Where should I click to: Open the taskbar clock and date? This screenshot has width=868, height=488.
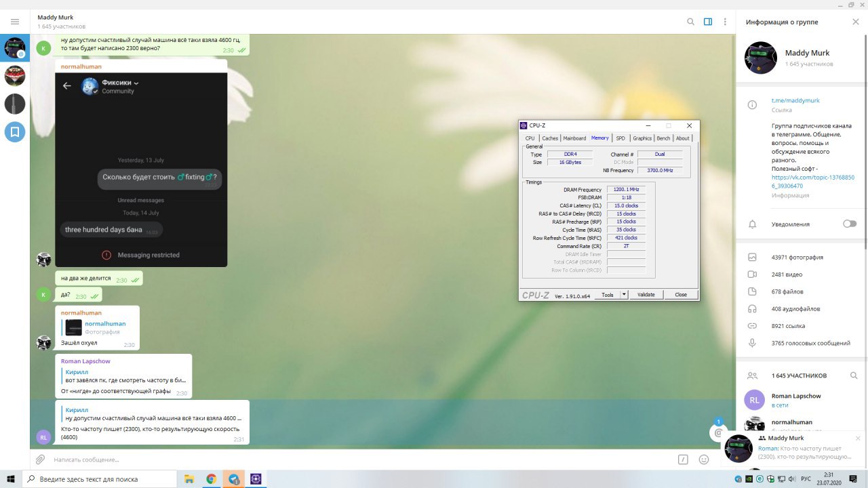pos(829,479)
